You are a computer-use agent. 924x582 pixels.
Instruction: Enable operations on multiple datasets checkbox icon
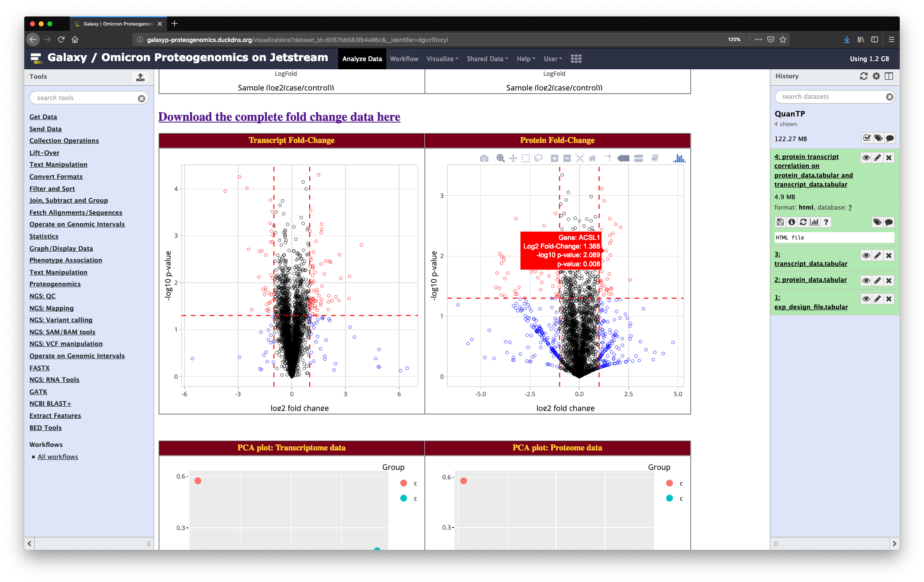pyautogui.click(x=867, y=138)
